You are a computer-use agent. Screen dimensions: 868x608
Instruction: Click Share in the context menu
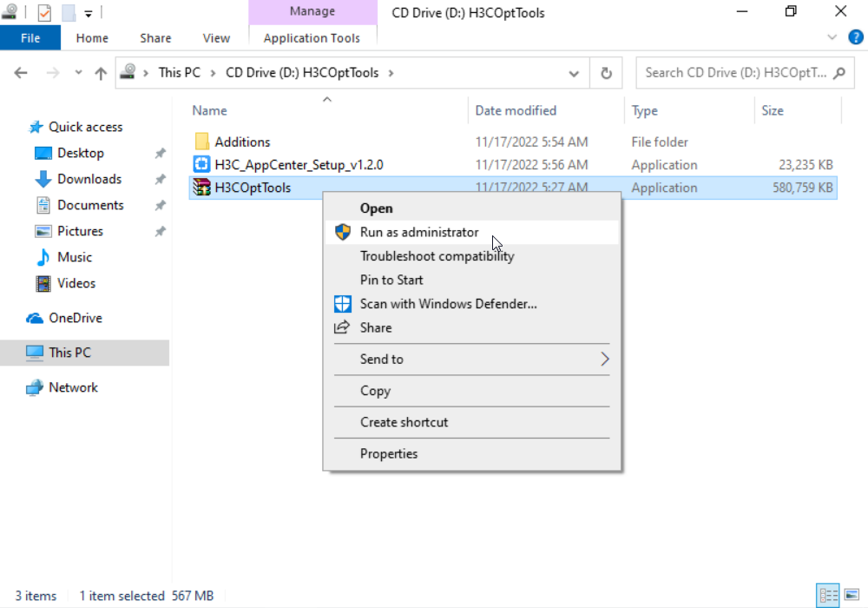(471, 327)
